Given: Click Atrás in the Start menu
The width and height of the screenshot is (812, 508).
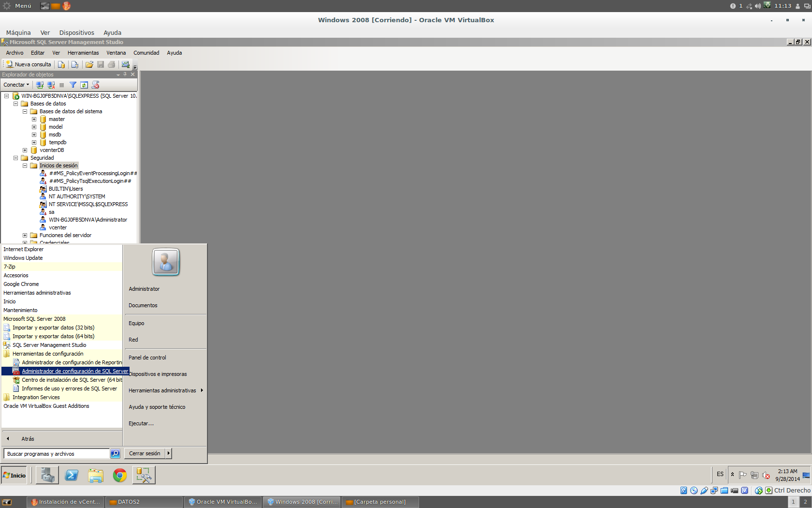Looking at the screenshot, I should (x=28, y=439).
